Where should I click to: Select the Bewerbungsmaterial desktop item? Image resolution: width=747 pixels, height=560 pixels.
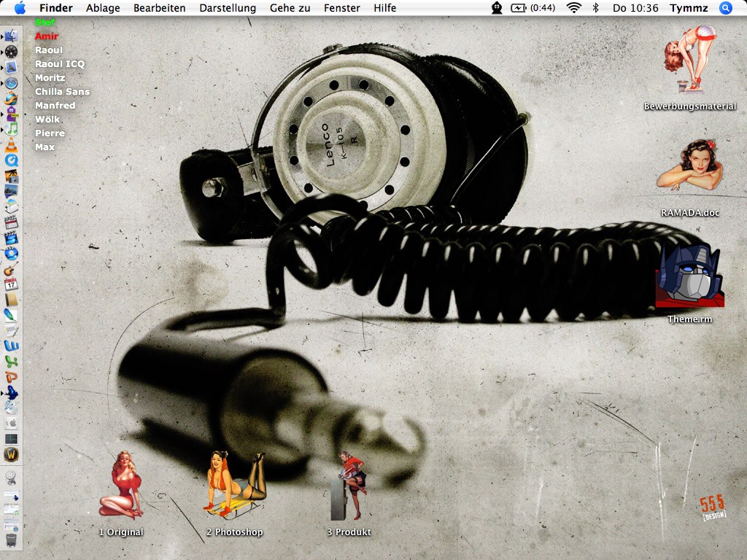690,68
